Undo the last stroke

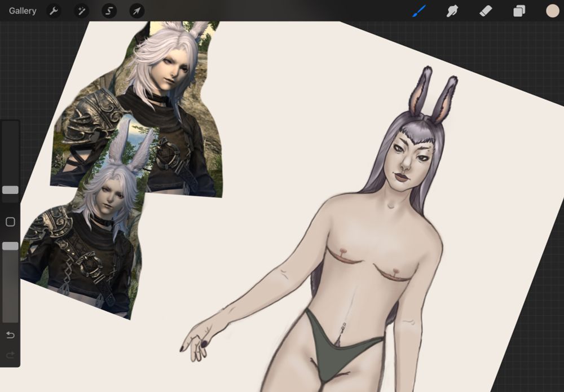10,335
